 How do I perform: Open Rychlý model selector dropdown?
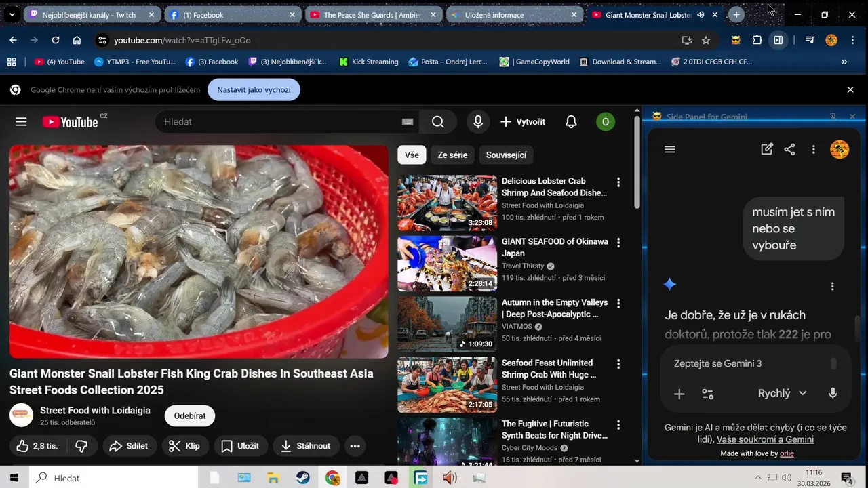(x=782, y=394)
